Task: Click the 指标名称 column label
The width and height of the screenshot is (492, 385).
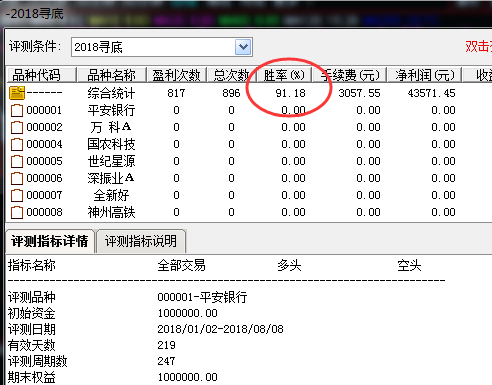Action: 32,266
